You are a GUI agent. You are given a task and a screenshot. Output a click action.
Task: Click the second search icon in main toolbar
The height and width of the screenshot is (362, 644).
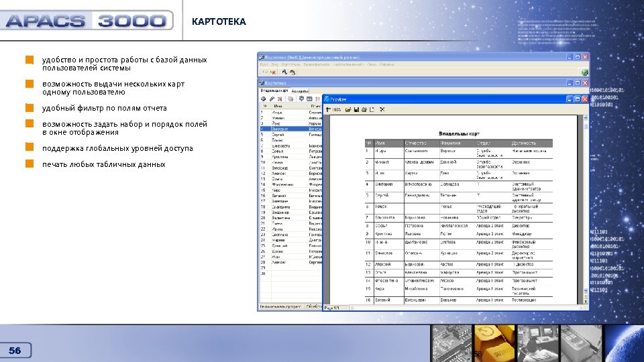pyautogui.click(x=292, y=72)
